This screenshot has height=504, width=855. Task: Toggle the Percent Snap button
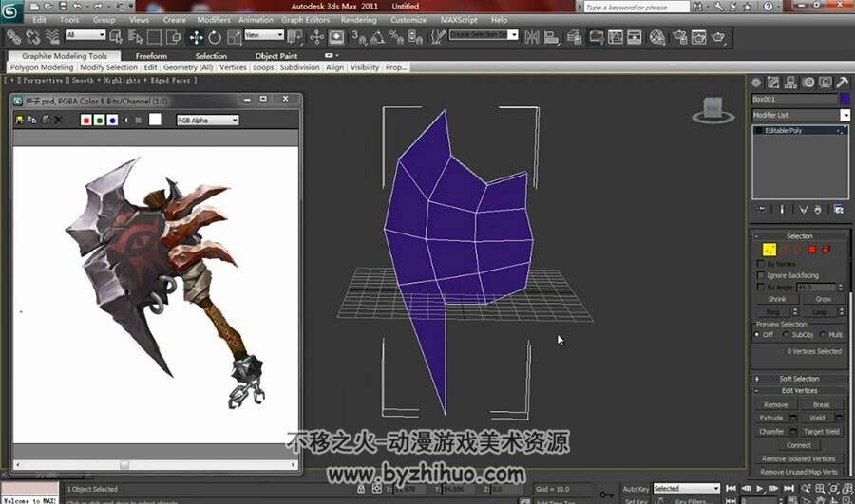396,37
